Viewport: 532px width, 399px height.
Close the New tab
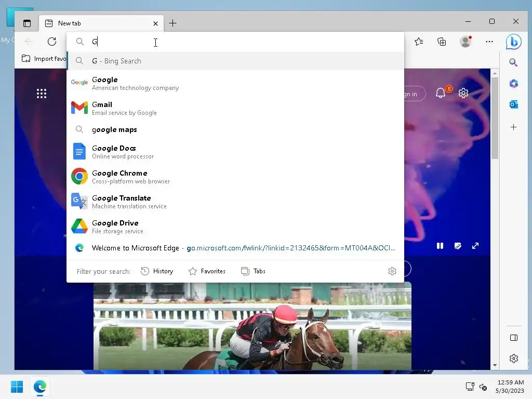click(155, 23)
